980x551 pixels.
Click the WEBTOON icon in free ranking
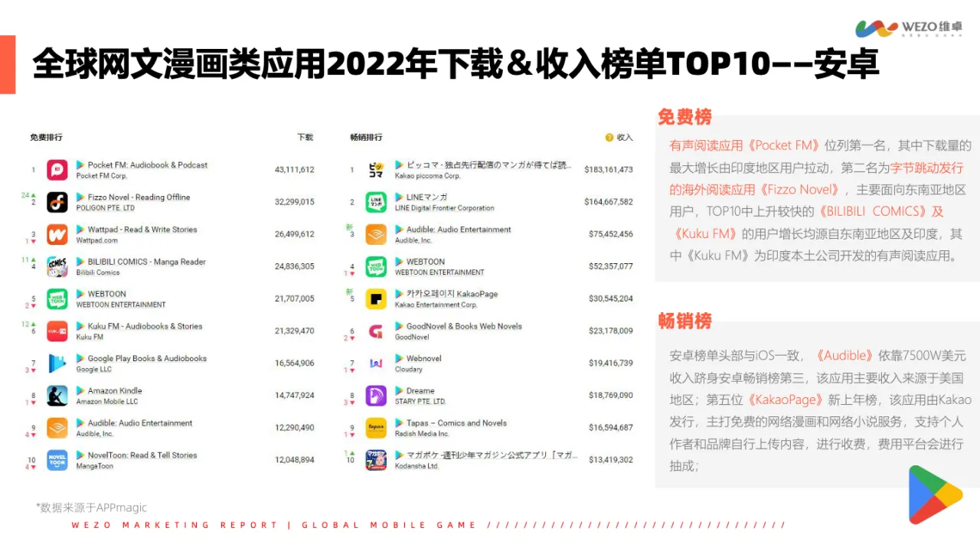(x=57, y=298)
